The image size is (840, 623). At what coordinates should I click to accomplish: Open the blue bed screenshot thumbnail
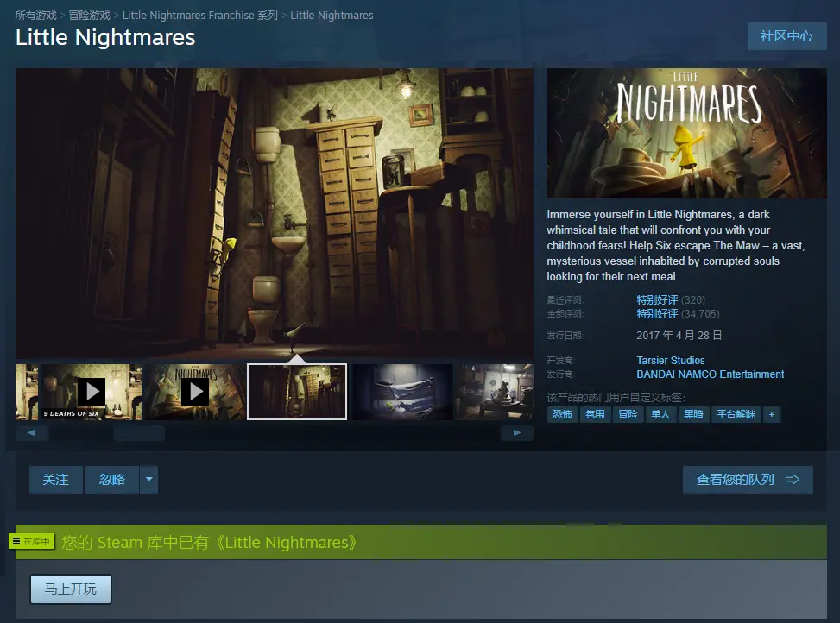click(x=402, y=392)
